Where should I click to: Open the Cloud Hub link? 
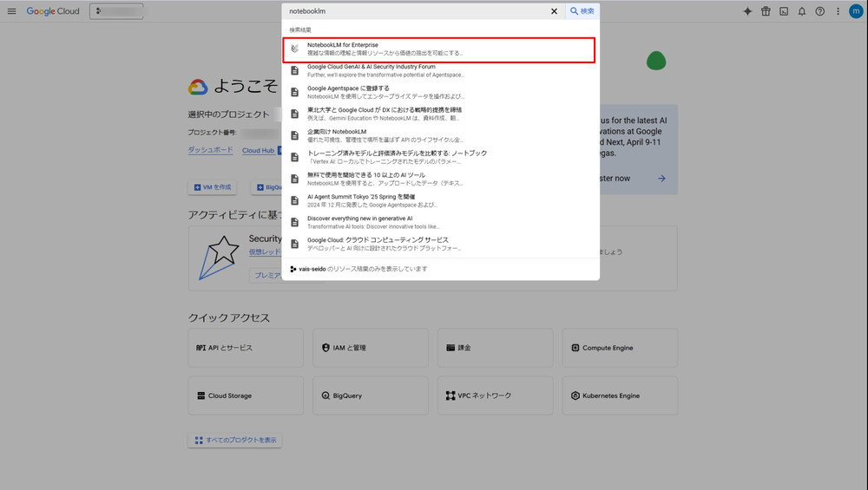[x=258, y=150]
